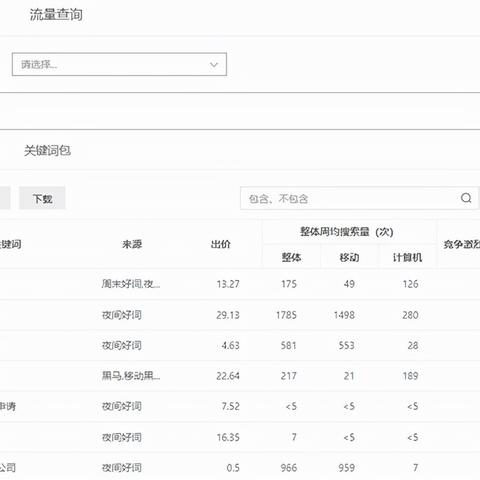The height and width of the screenshot is (480, 480).
Task: Click the chevron arrow in 请选择 box
Action: pyautogui.click(x=214, y=65)
